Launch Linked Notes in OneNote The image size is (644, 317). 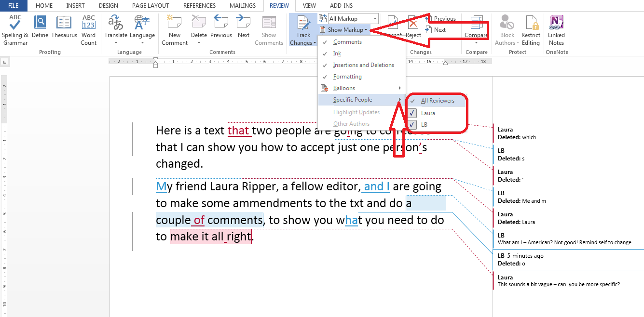[556, 29]
